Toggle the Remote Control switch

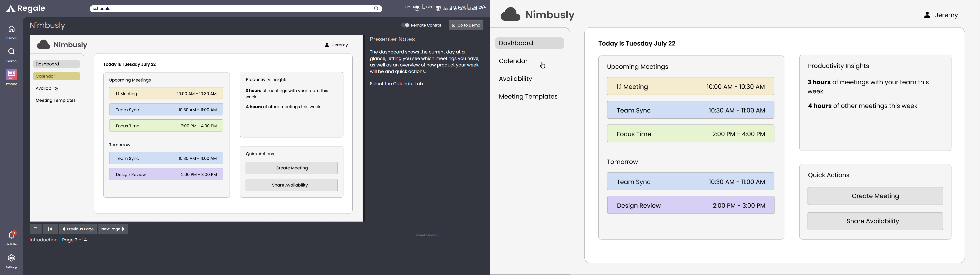pos(406,25)
